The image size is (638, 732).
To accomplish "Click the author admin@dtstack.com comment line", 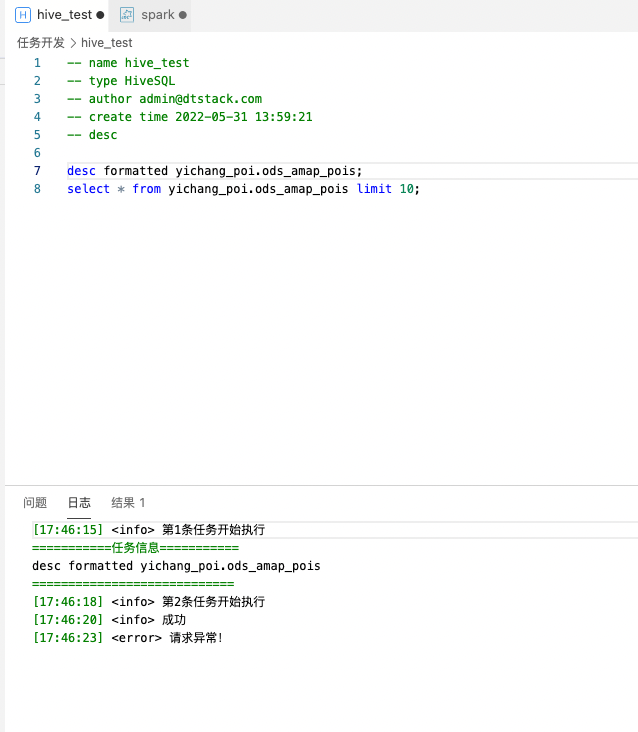I will point(164,99).
